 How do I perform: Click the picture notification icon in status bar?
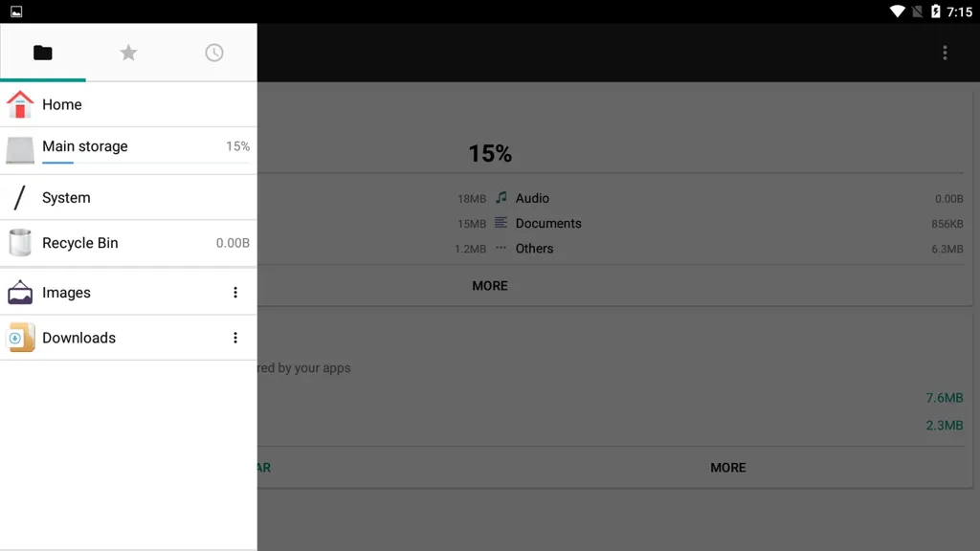click(x=16, y=11)
